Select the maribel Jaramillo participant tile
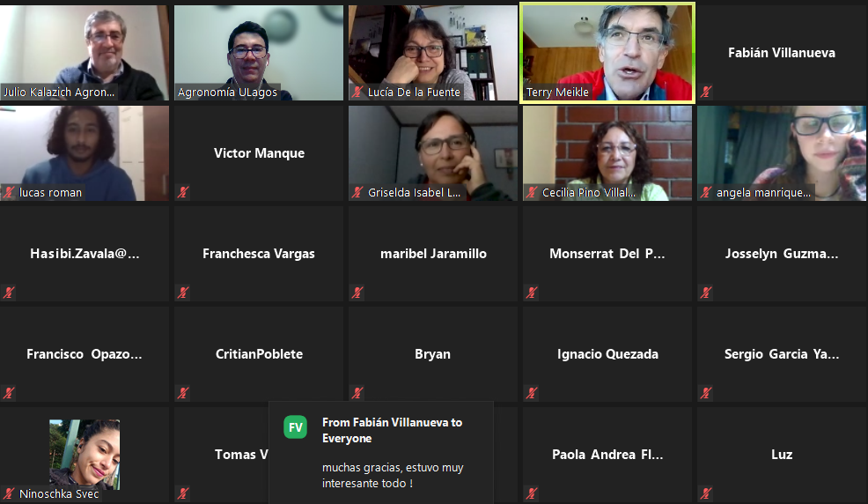The height and width of the screenshot is (504, 868). coord(433,254)
